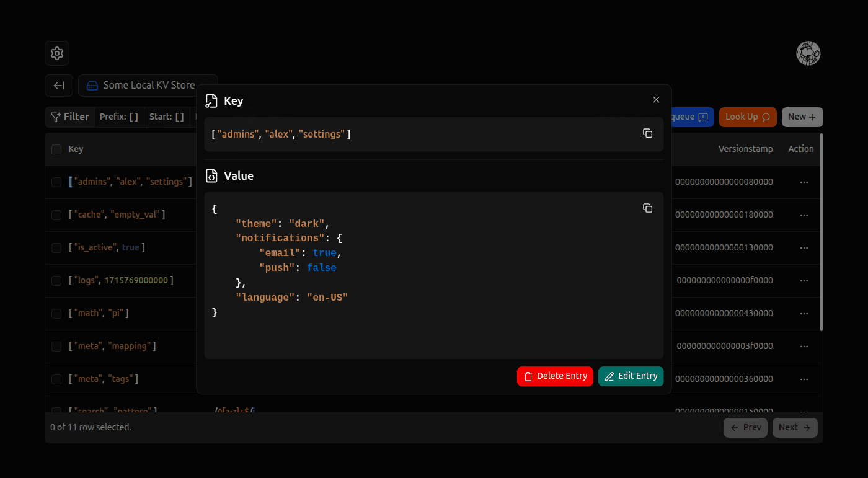Open the filter funnel icon
Image resolution: width=868 pixels, height=478 pixels.
click(x=55, y=117)
